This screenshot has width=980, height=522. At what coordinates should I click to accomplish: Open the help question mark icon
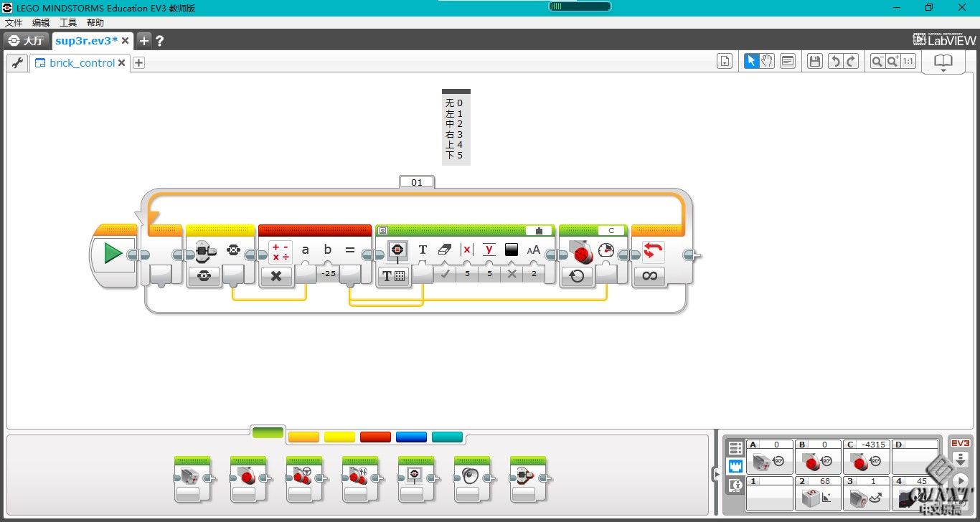[x=160, y=41]
